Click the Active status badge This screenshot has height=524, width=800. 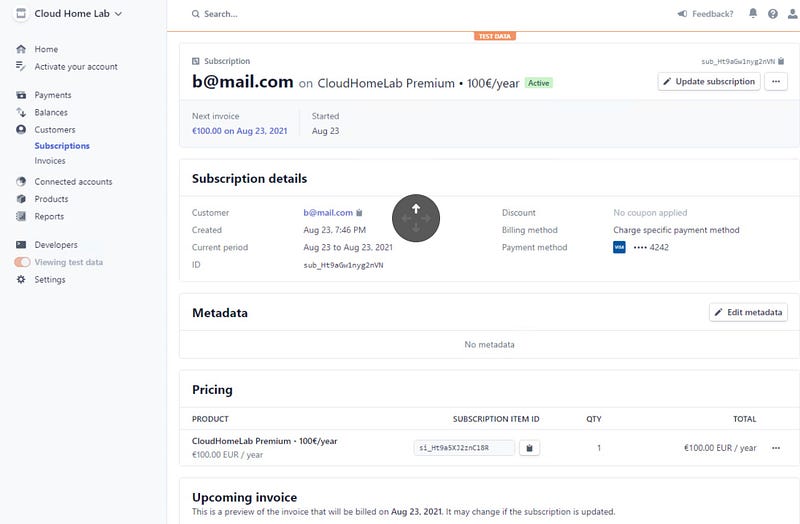pos(539,83)
